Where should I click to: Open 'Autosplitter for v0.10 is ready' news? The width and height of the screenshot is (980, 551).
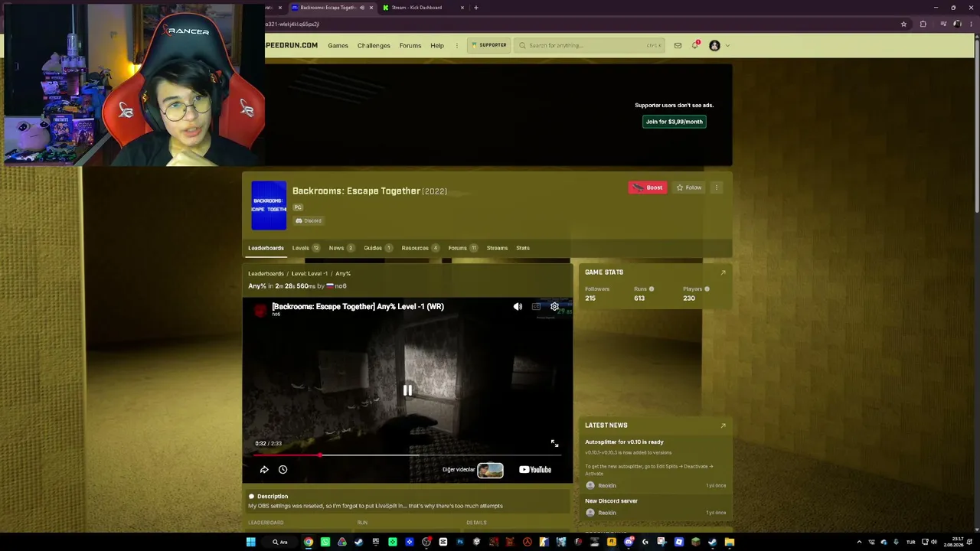click(624, 442)
